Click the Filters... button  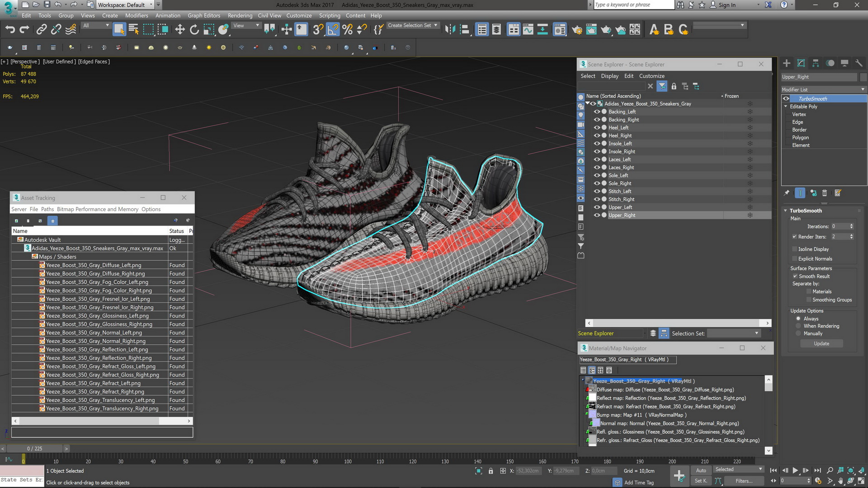tap(744, 481)
